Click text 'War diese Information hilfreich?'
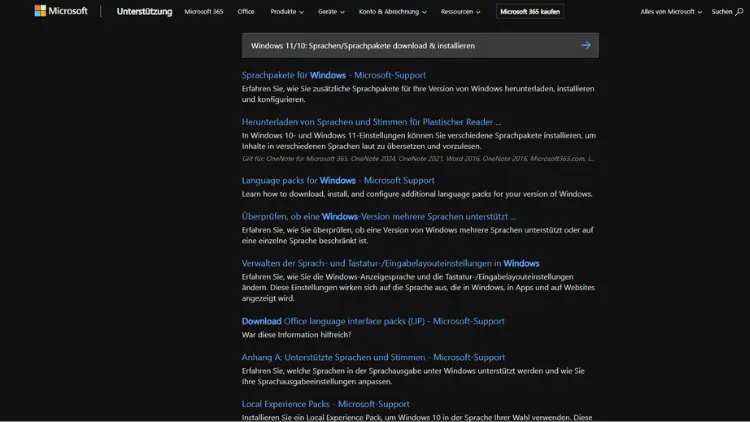The image size is (750, 422). point(297,334)
